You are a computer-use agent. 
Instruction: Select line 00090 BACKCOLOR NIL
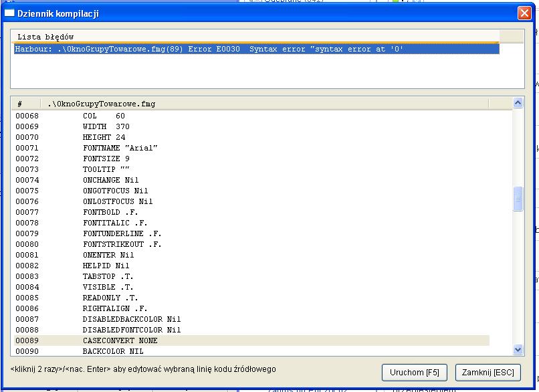tap(114, 351)
